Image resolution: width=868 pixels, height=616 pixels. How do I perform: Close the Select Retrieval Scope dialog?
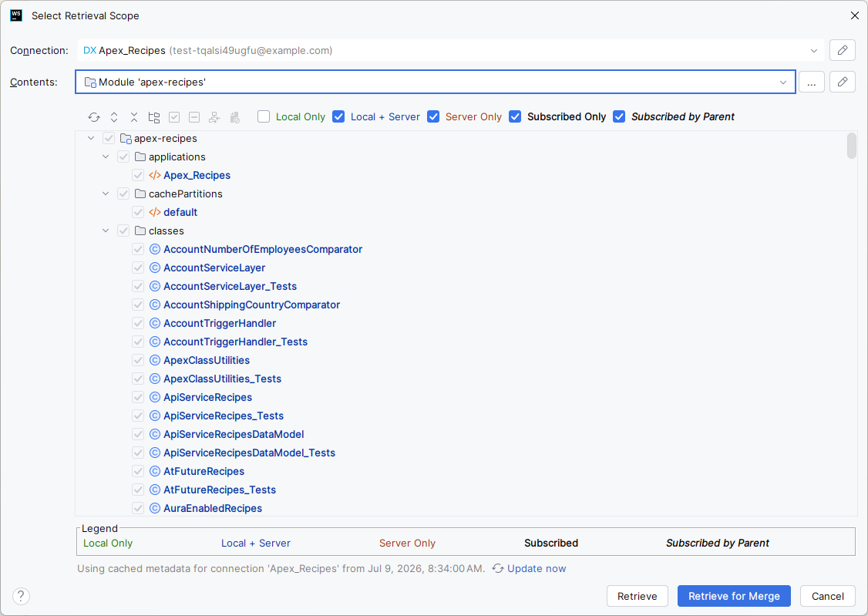pos(854,15)
